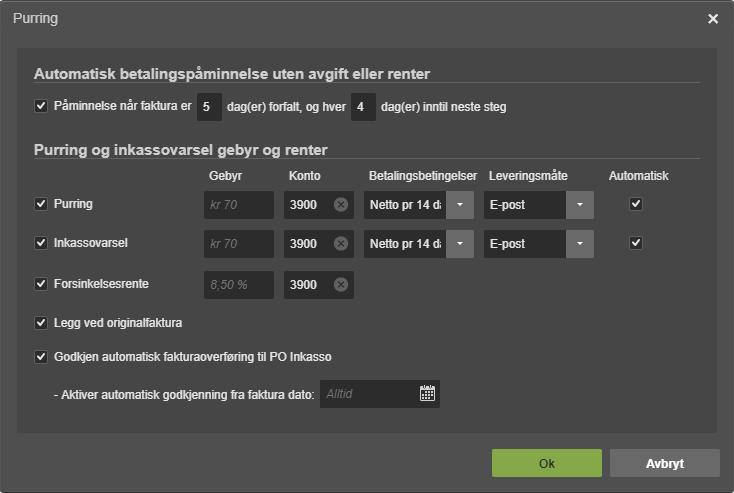The height and width of the screenshot is (493, 734).
Task: Focus the Purring Gebyr field kr 70
Action: [x=239, y=205]
